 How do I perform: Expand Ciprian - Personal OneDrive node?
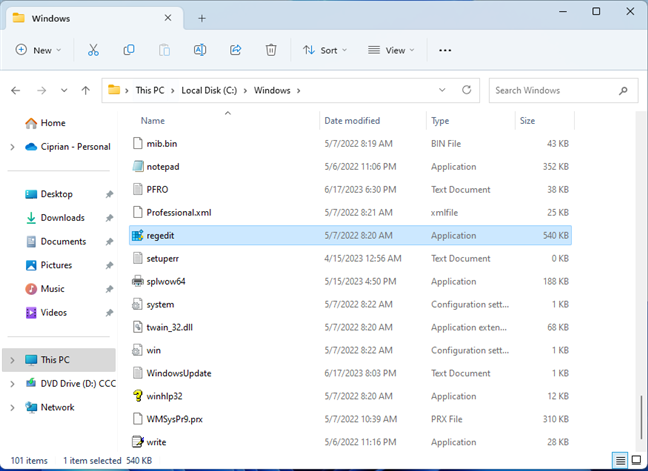[x=12, y=147]
